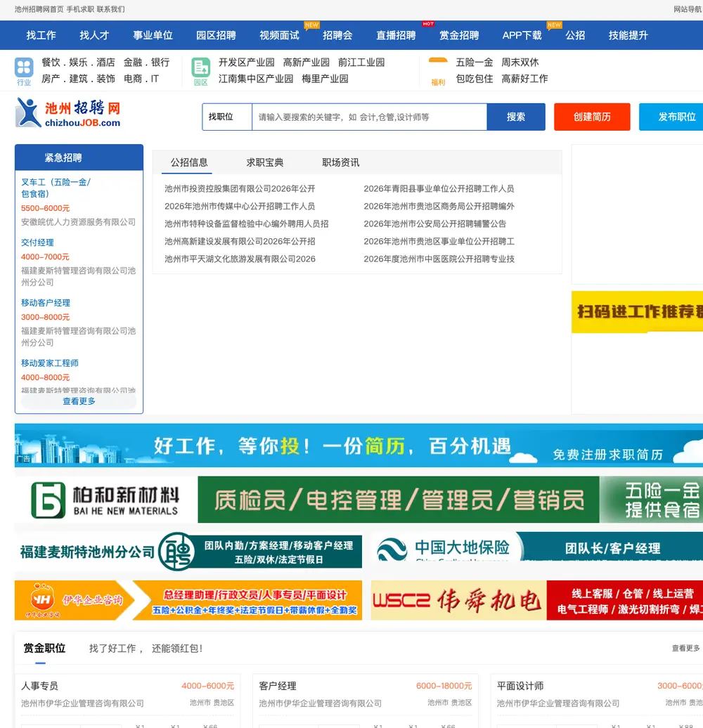Select 房产．建筑．装饰 industry link

(x=78, y=79)
